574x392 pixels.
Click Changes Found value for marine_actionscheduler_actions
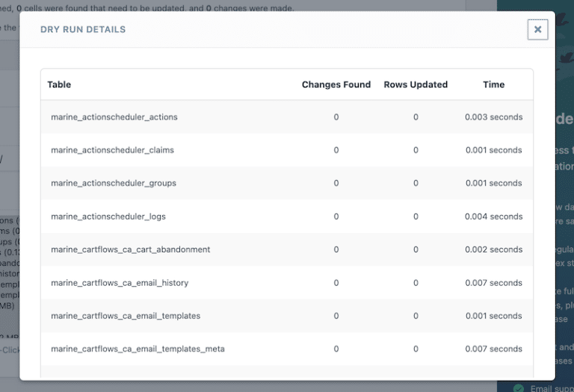336,117
